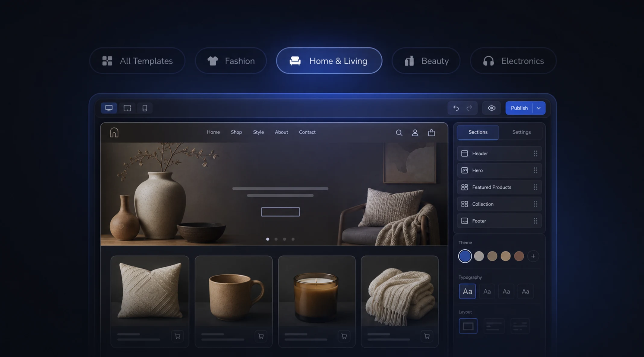
Task: Open the Settings tab
Action: 521,132
